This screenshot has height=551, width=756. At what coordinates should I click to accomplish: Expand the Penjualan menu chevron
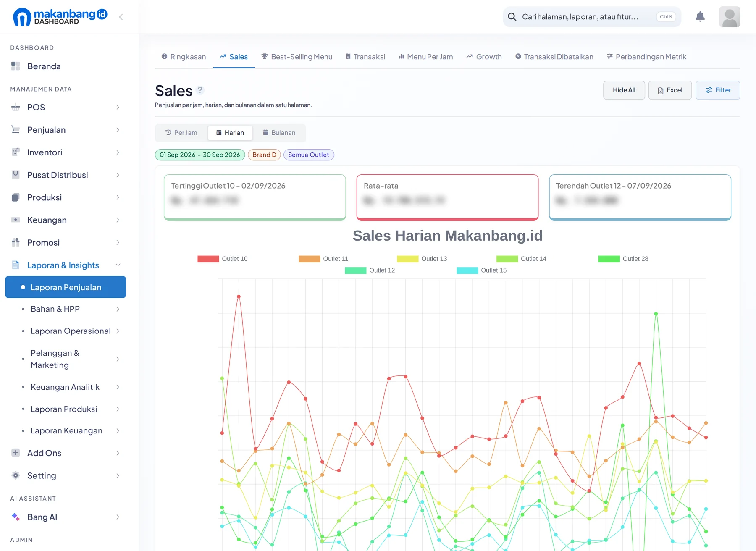(118, 130)
